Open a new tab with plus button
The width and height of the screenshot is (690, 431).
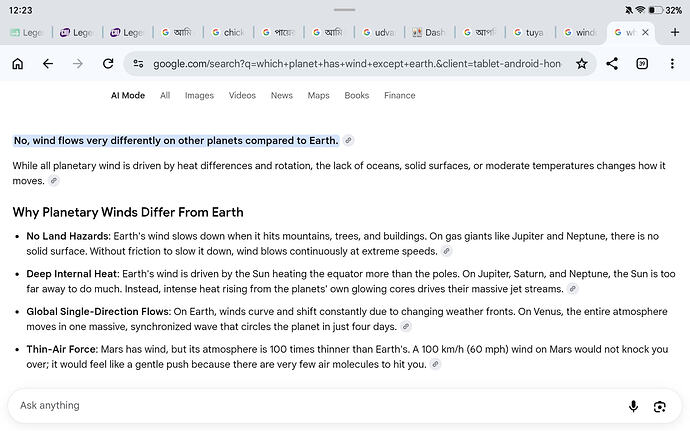click(x=675, y=32)
